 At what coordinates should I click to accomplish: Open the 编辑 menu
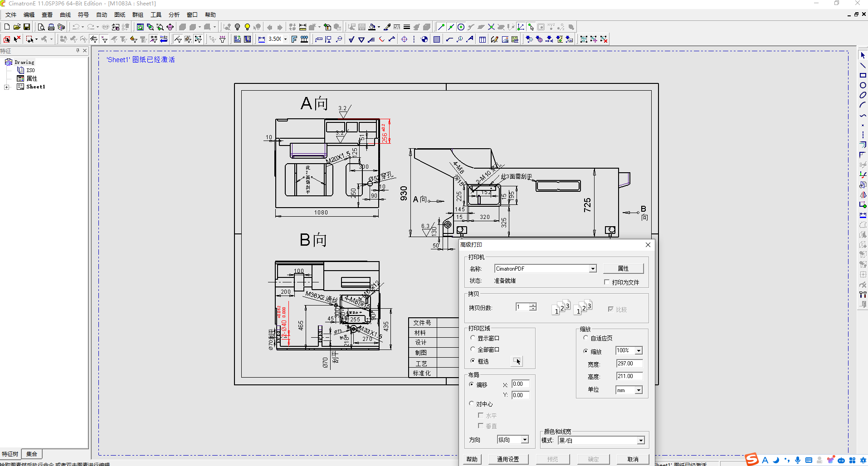pyautogui.click(x=29, y=15)
